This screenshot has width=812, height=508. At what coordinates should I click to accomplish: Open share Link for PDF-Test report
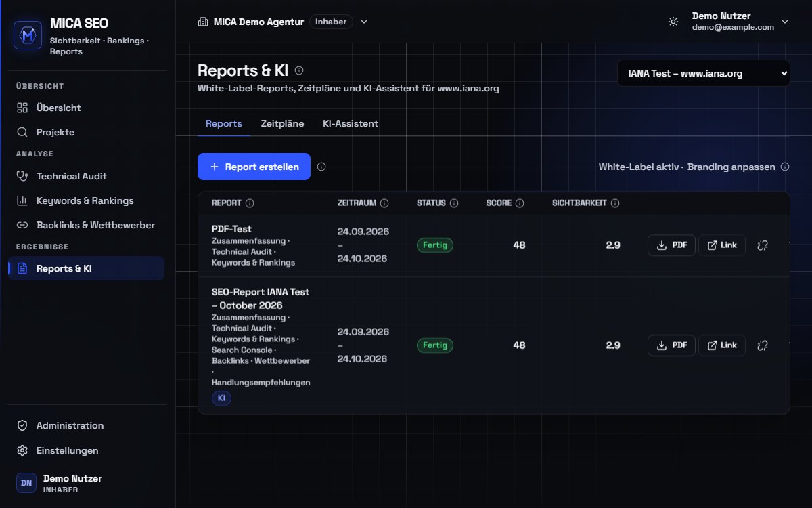click(722, 245)
